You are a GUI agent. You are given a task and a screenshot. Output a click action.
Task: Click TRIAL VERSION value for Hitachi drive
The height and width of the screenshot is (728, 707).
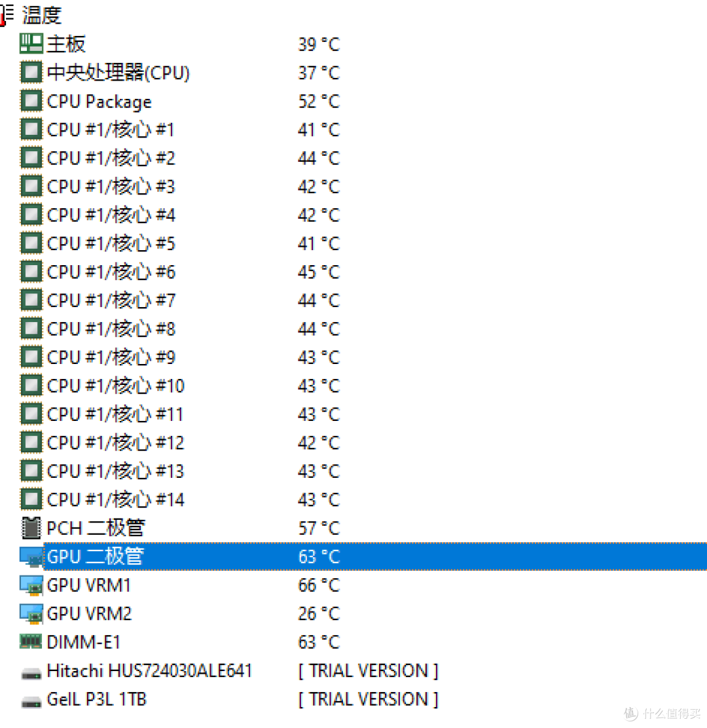coord(368,671)
